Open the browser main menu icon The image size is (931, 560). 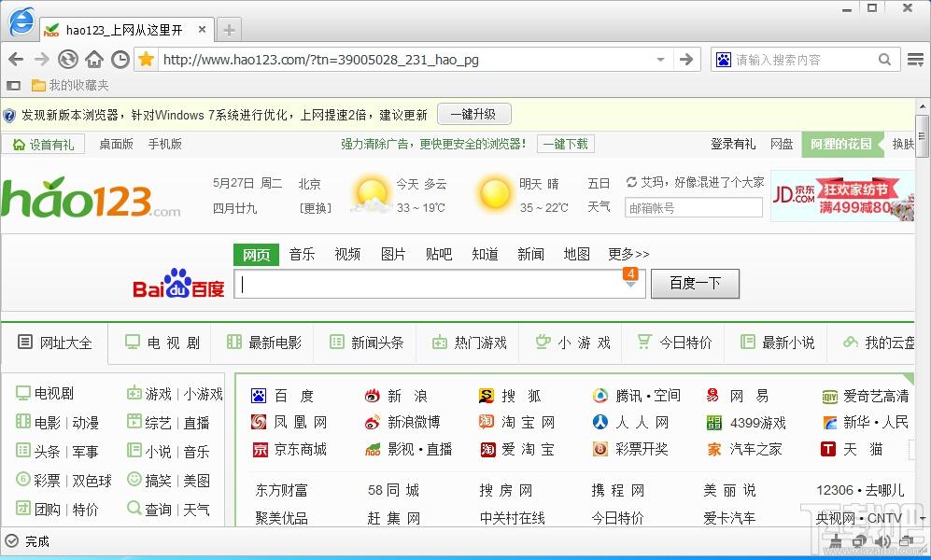pos(915,60)
